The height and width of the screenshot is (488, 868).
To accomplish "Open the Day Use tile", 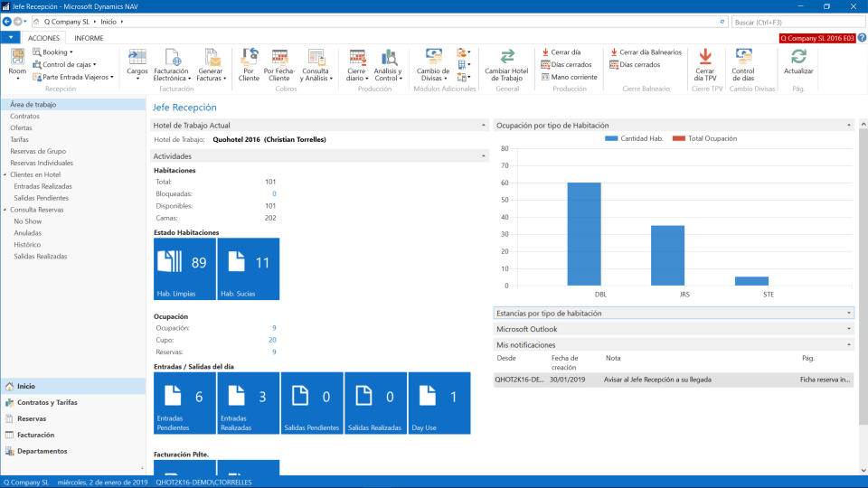I will tap(439, 403).
